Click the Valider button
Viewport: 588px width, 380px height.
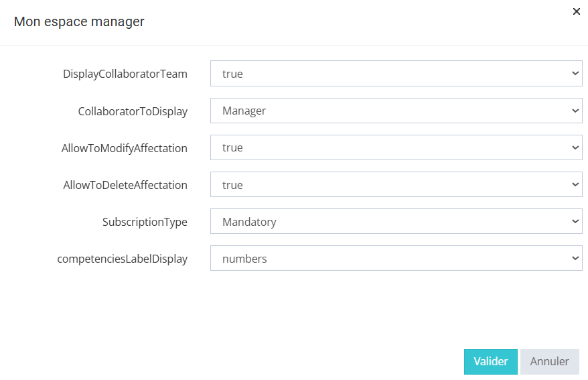coord(490,361)
